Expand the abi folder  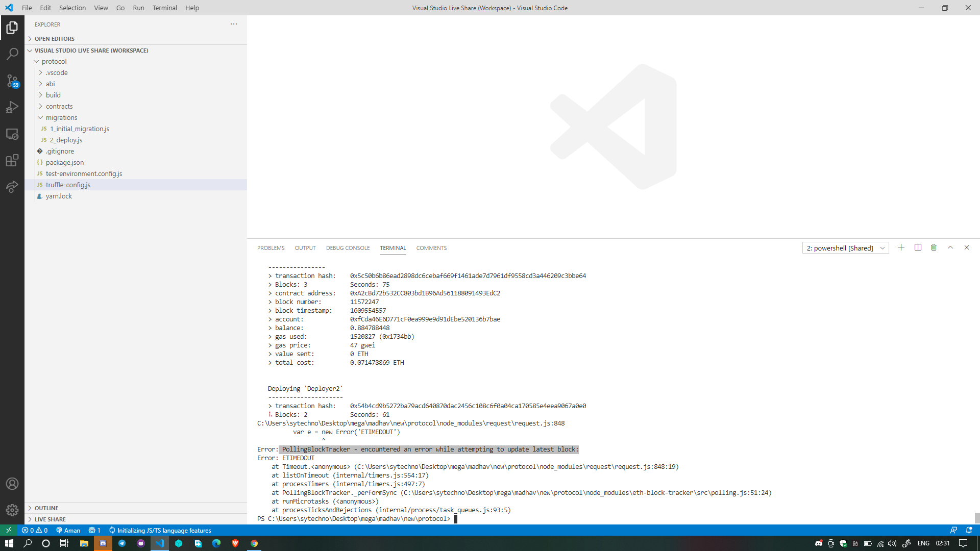click(x=136, y=84)
